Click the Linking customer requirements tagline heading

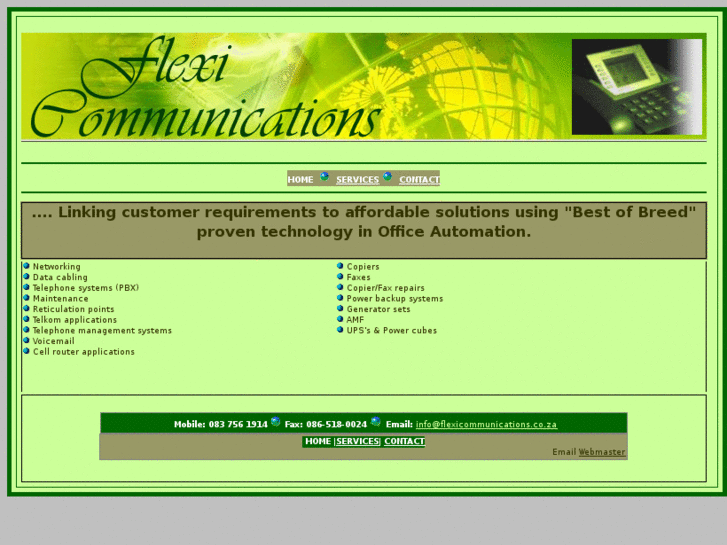pos(364,222)
